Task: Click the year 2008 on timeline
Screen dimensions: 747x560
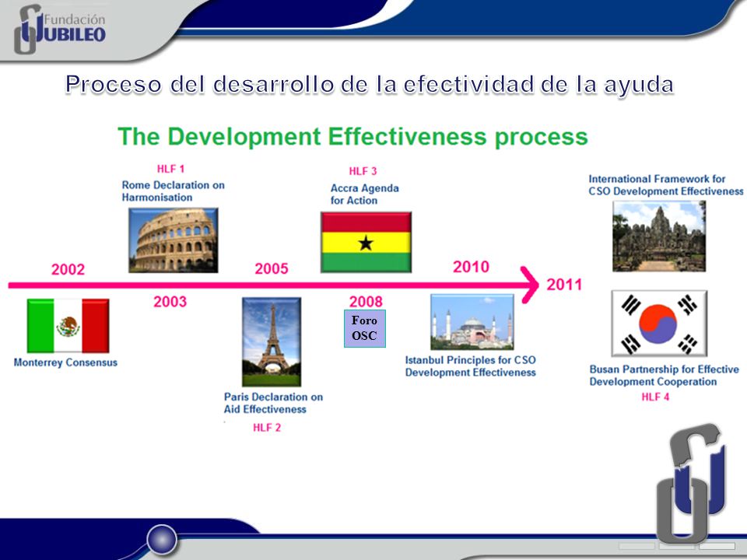Action: [x=366, y=302]
